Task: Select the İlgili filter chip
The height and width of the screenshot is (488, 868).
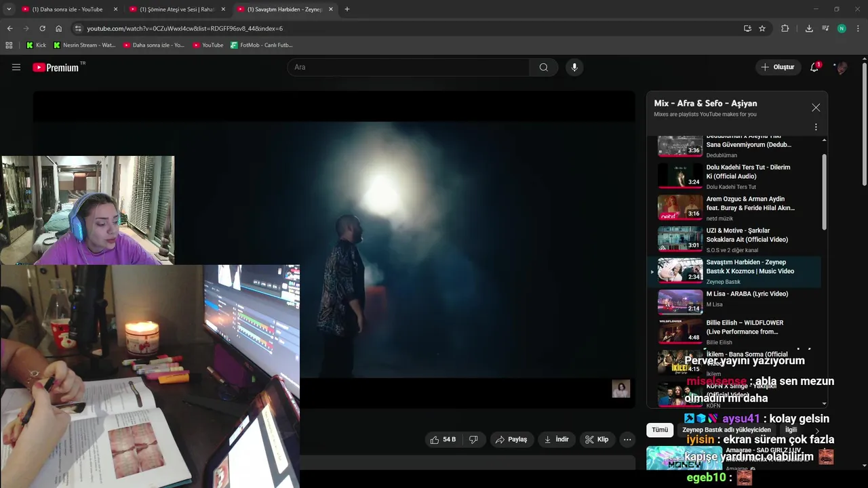Action: (x=791, y=430)
